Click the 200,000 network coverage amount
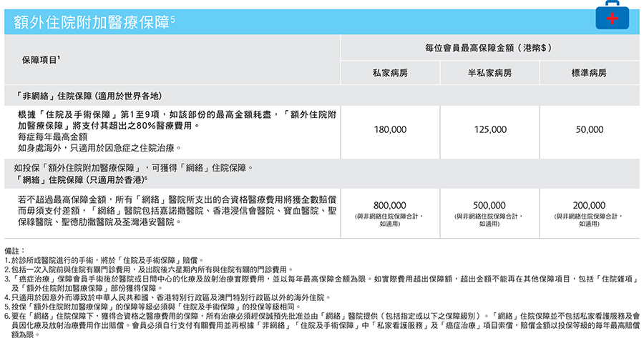The image size is (644, 338). click(590, 204)
